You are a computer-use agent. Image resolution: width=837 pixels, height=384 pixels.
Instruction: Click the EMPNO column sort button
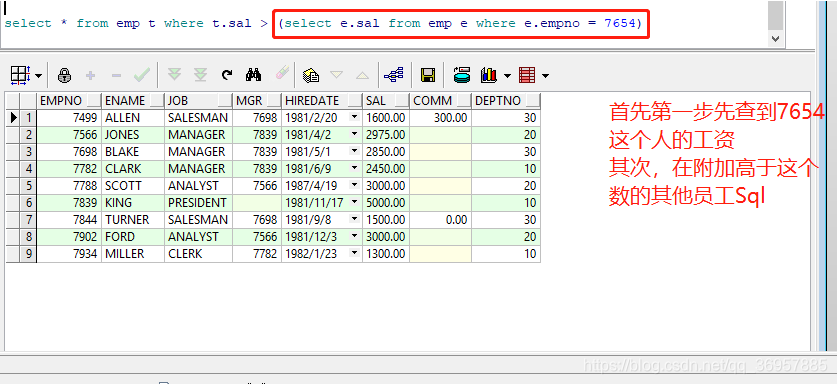coord(94,100)
